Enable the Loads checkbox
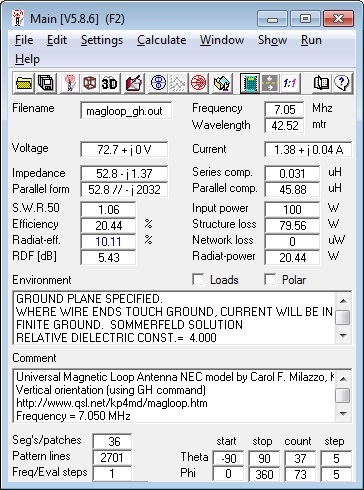The image size is (364, 490). tap(198, 279)
